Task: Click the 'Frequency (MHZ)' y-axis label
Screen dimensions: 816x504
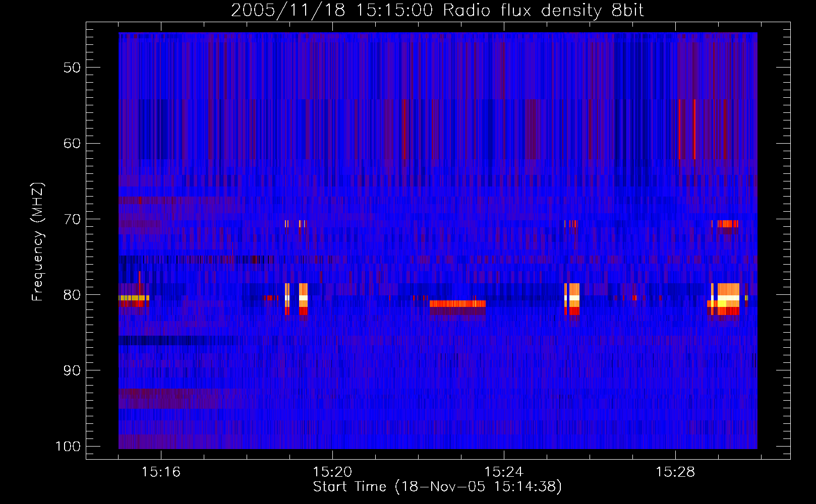Action: (38, 242)
